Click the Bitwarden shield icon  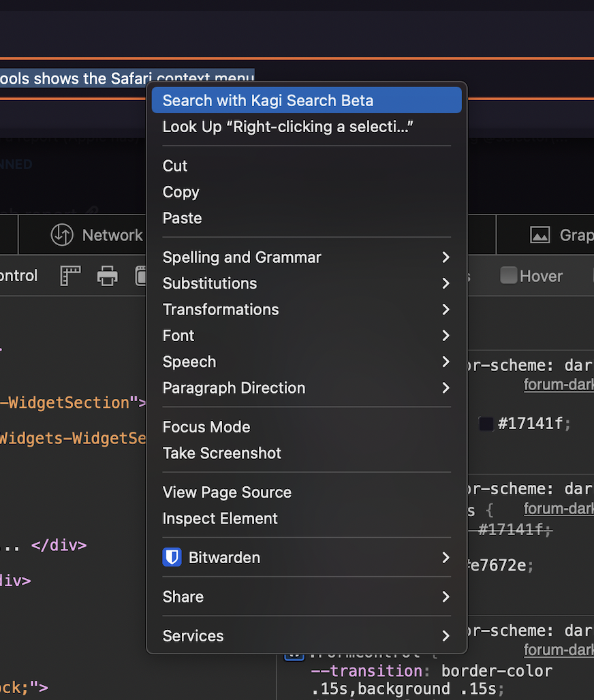172,558
